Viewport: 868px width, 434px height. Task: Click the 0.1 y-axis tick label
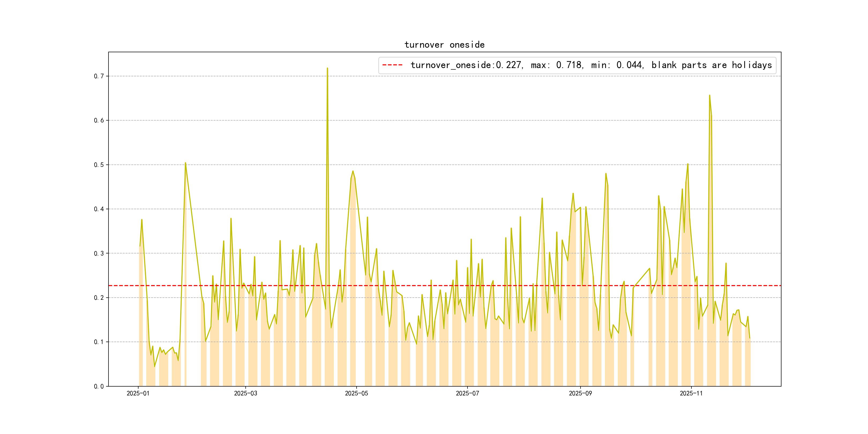pos(99,342)
